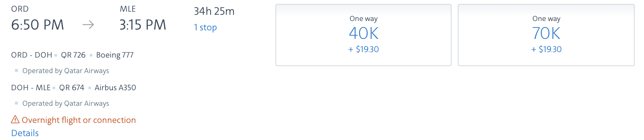This screenshot has width=644, height=140.
Task: Click the Airbus A350 aircraft label
Action: click(115, 87)
